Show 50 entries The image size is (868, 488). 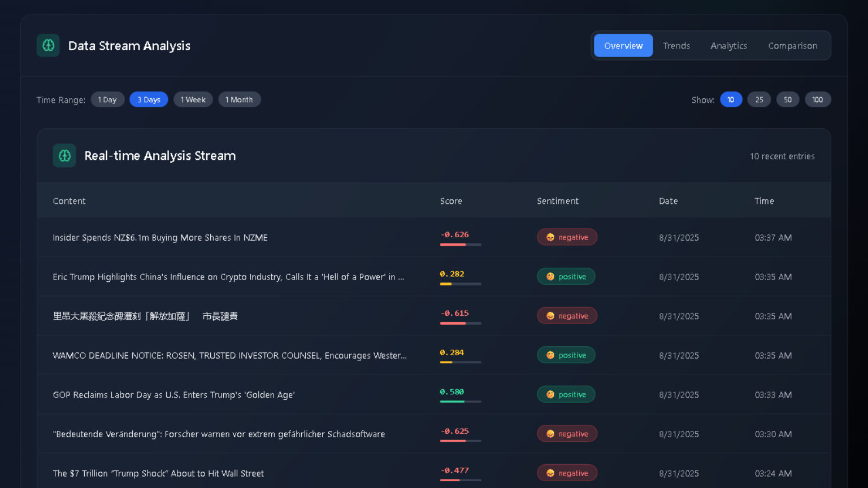coord(788,99)
